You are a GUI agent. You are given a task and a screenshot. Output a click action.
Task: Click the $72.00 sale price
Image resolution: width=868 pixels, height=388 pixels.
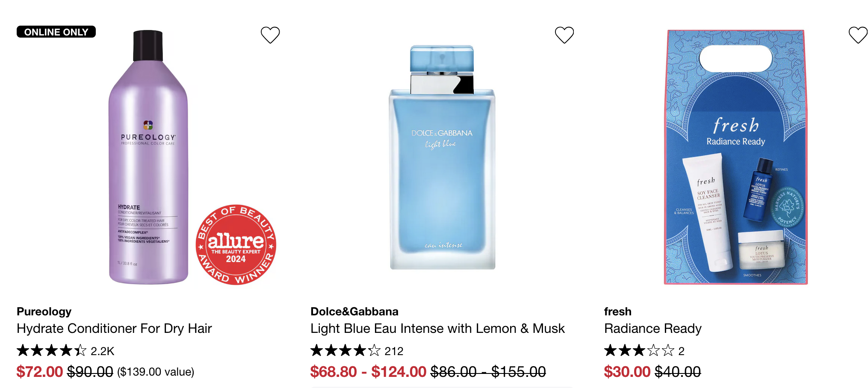pos(40,372)
